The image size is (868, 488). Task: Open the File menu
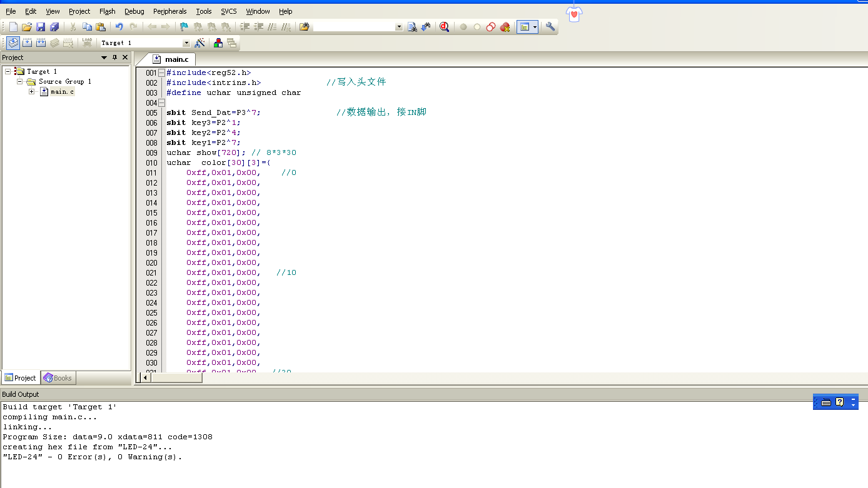click(11, 11)
